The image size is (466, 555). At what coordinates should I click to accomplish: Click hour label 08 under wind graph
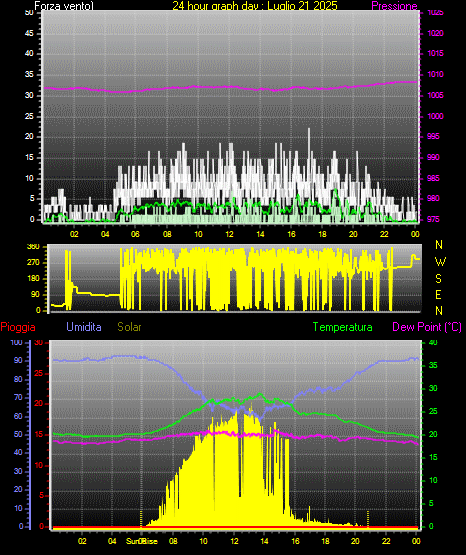[x=167, y=234]
